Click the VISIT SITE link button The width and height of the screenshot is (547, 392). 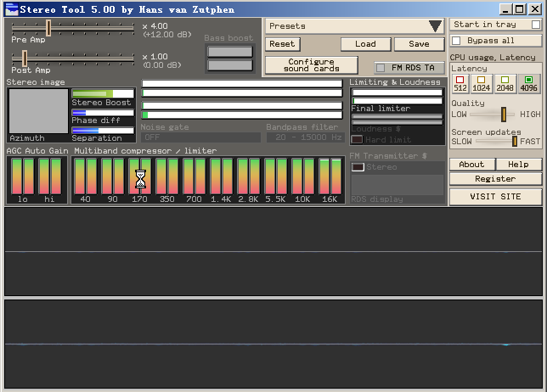click(x=495, y=196)
